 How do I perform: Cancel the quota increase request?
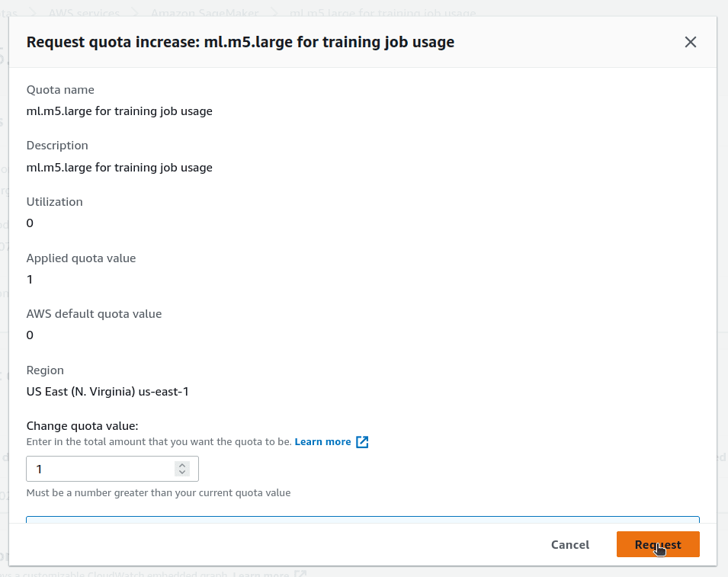tap(569, 544)
